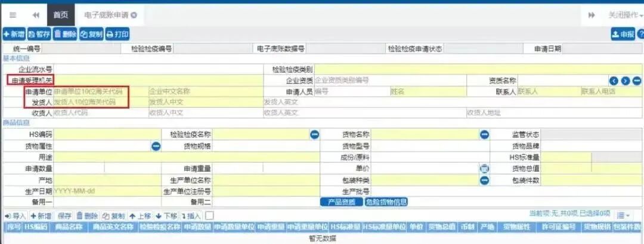Click 下移 in the grid toolbar

coord(166,216)
